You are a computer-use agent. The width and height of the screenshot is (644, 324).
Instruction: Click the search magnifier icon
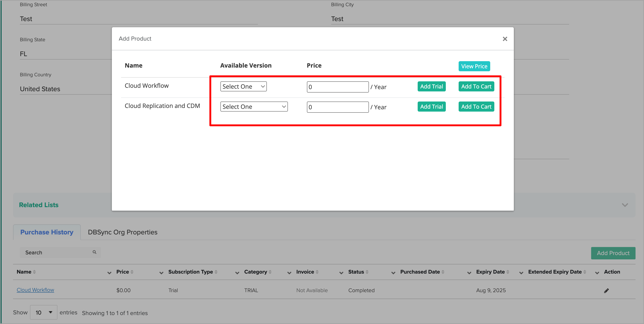pos(95,252)
